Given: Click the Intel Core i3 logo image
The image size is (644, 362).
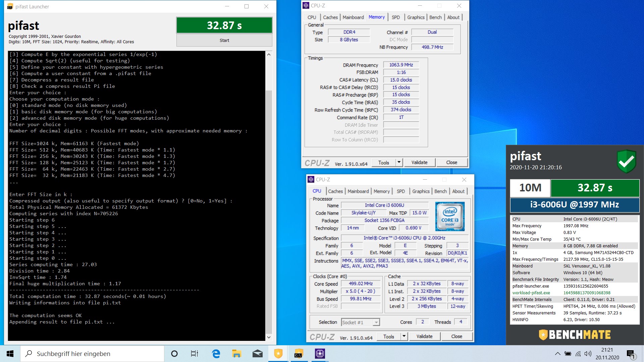Looking at the screenshot, I should click(x=450, y=216).
